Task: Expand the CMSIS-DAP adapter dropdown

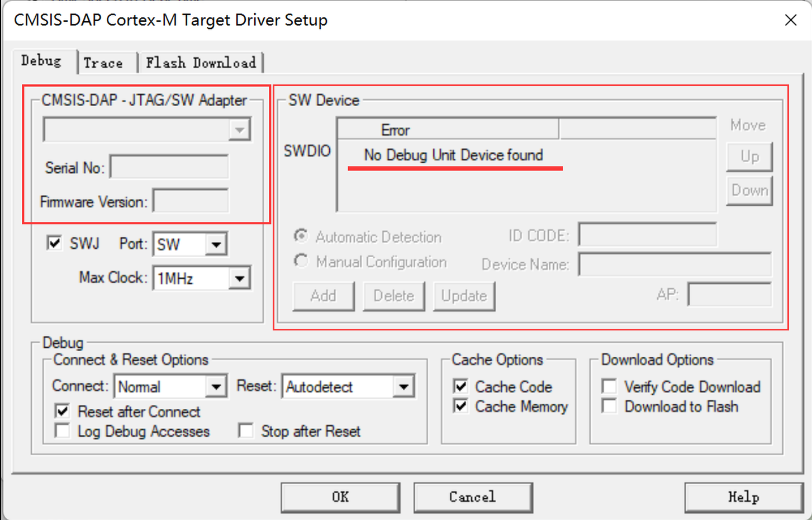Action: tap(239, 130)
